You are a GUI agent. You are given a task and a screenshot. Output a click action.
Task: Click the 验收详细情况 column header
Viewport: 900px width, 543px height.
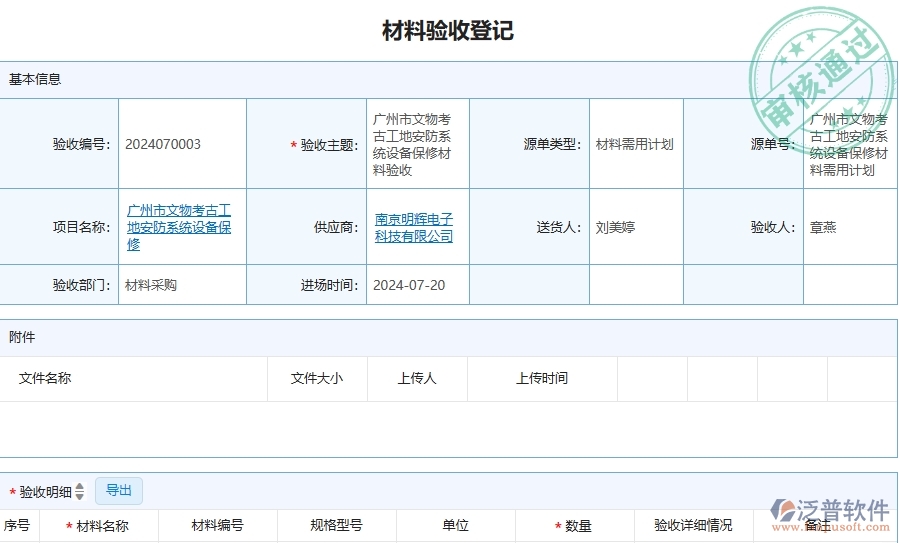pos(693,525)
